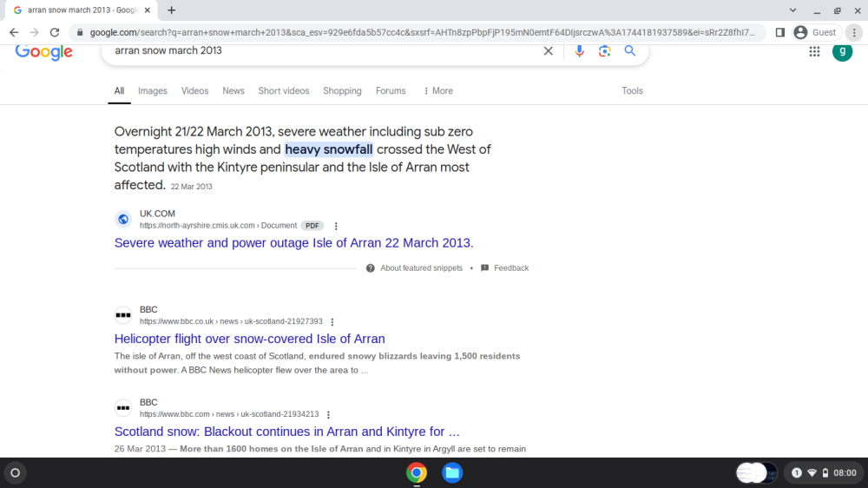This screenshot has width=868, height=488.
Task: Open a new tab with plus icon
Action: (172, 10)
